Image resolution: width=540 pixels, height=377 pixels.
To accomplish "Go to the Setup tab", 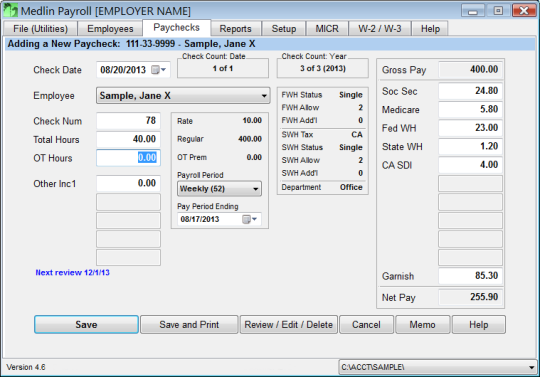I will coord(284,29).
